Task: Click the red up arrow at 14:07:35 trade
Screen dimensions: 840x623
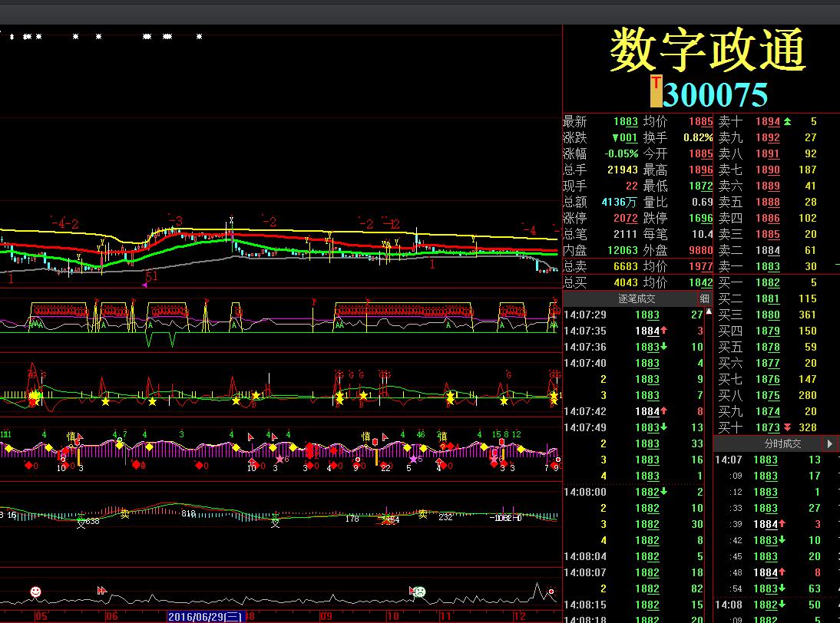Action: (x=663, y=330)
